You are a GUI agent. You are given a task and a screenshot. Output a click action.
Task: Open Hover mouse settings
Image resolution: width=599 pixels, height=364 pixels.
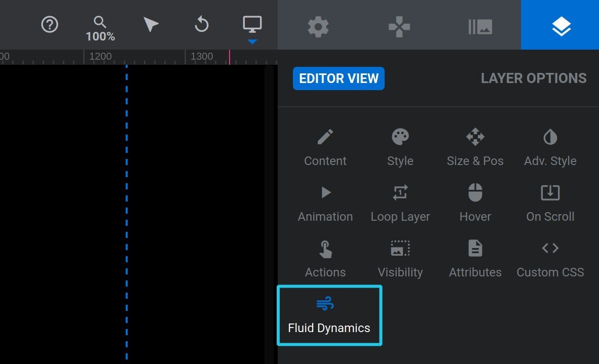point(475,204)
